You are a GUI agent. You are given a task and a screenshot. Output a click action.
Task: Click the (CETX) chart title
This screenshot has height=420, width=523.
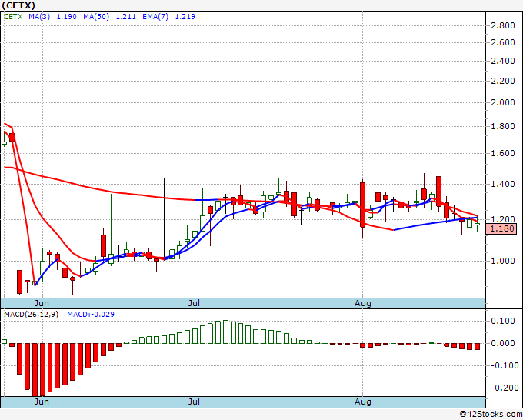coord(18,5)
